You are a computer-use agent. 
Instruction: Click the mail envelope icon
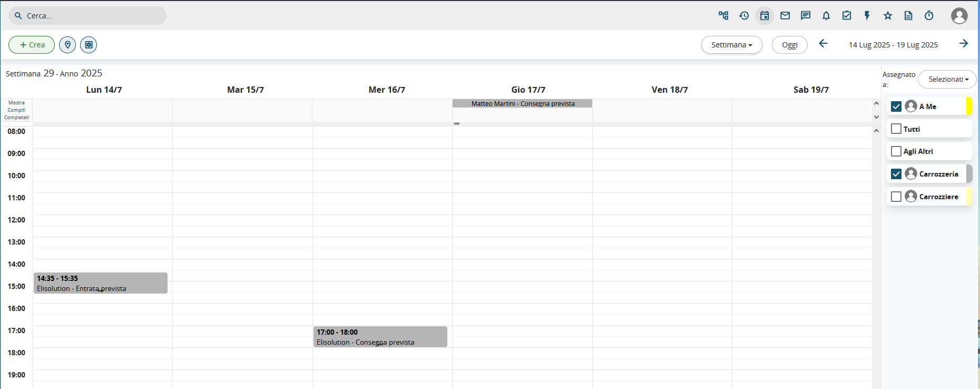(x=785, y=16)
